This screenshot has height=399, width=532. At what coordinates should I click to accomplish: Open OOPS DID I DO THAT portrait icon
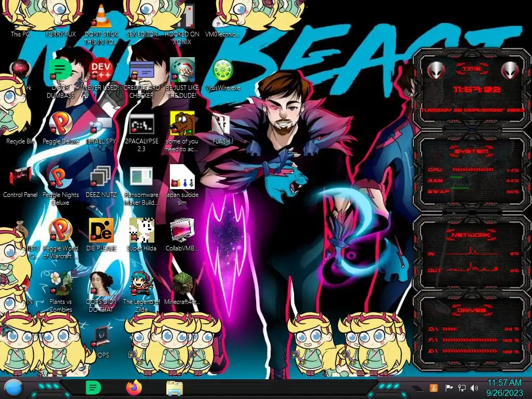click(x=101, y=292)
